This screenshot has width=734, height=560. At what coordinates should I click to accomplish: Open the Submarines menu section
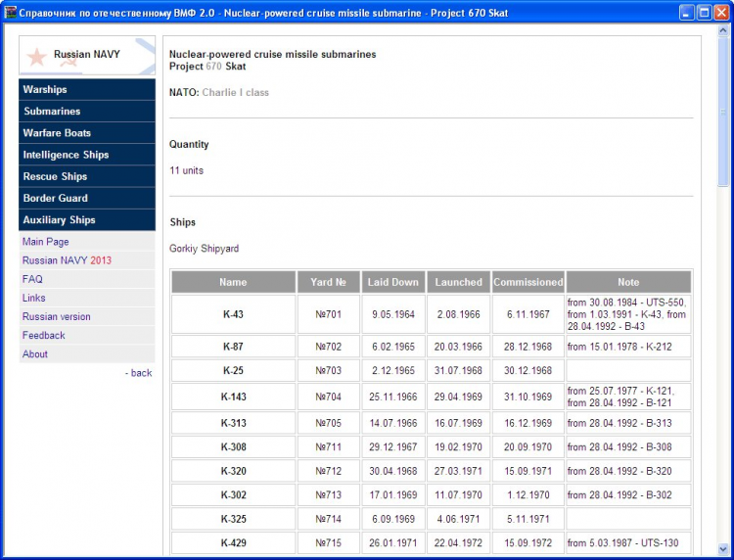87,111
